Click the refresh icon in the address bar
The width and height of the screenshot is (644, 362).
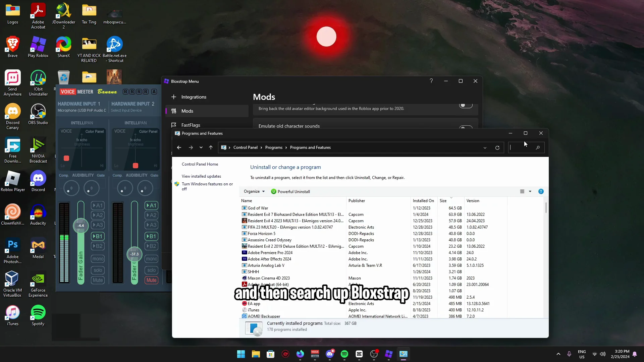point(497,147)
